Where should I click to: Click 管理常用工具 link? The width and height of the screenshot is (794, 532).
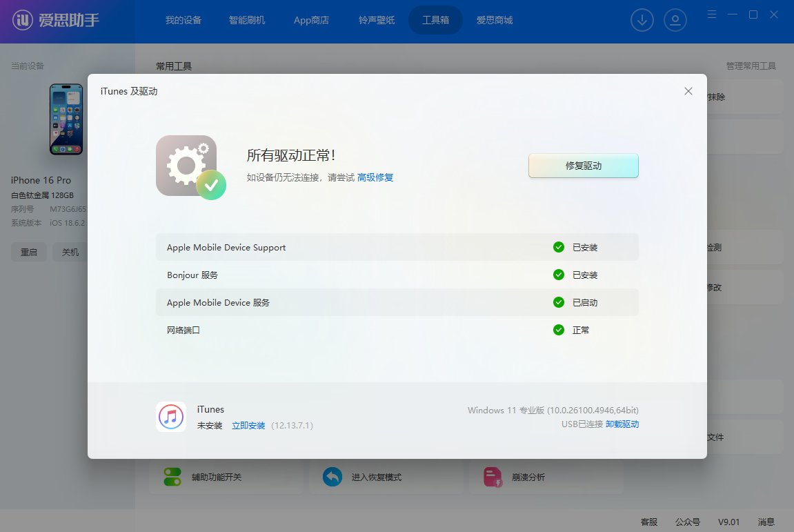pyautogui.click(x=751, y=66)
